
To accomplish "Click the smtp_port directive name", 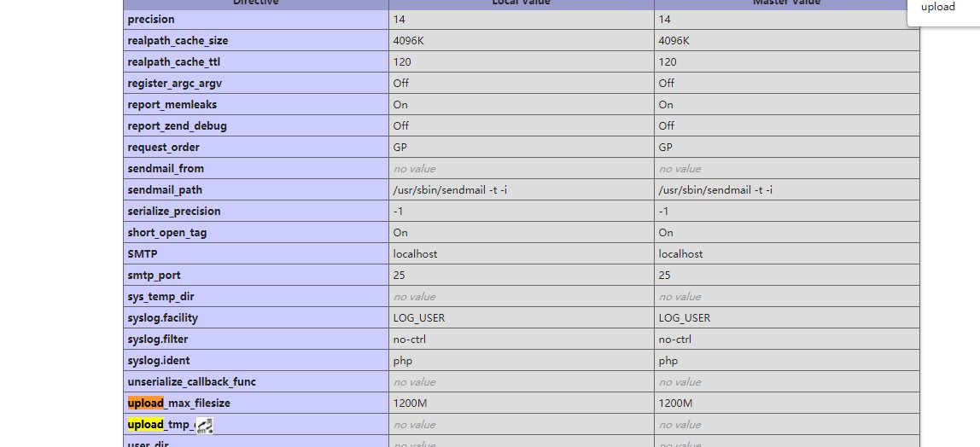I will click(x=154, y=275).
